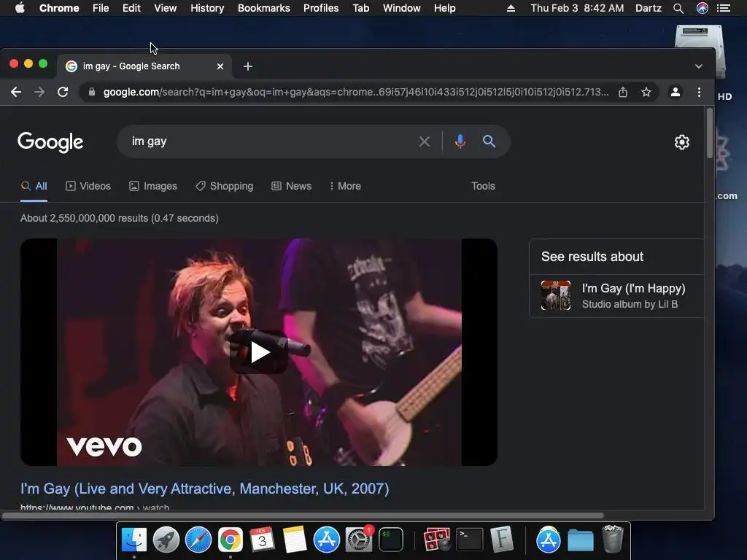Expand the More search categories menu
Screen dimensions: 747x560
pos(345,186)
